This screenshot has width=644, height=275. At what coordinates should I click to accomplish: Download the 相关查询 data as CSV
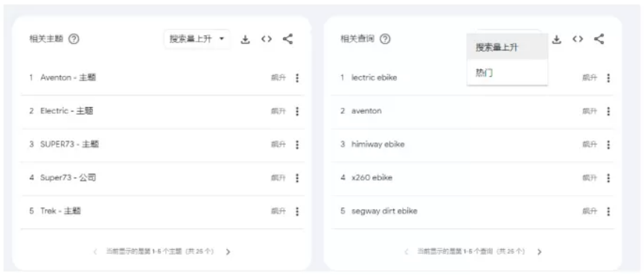tap(556, 39)
